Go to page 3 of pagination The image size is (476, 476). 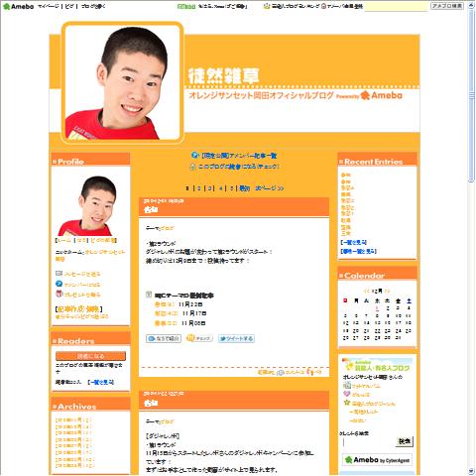(209, 188)
